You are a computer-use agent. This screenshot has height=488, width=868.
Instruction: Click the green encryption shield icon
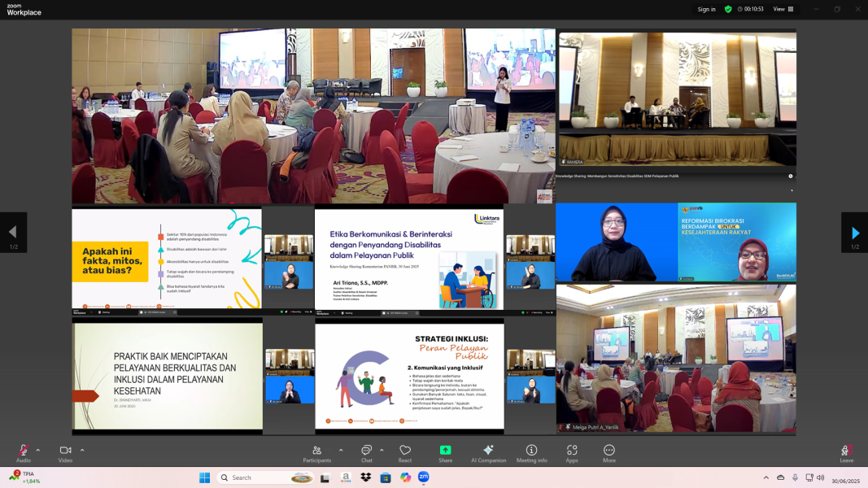(x=728, y=9)
